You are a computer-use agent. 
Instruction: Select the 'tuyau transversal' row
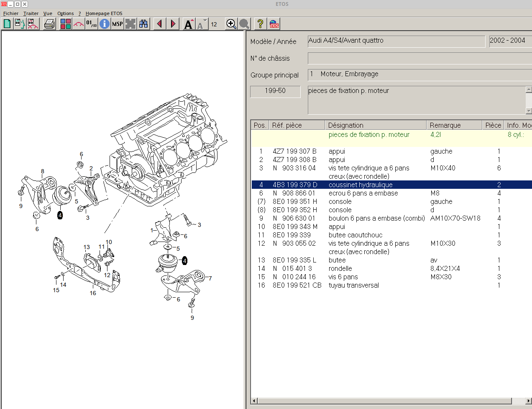point(391,285)
